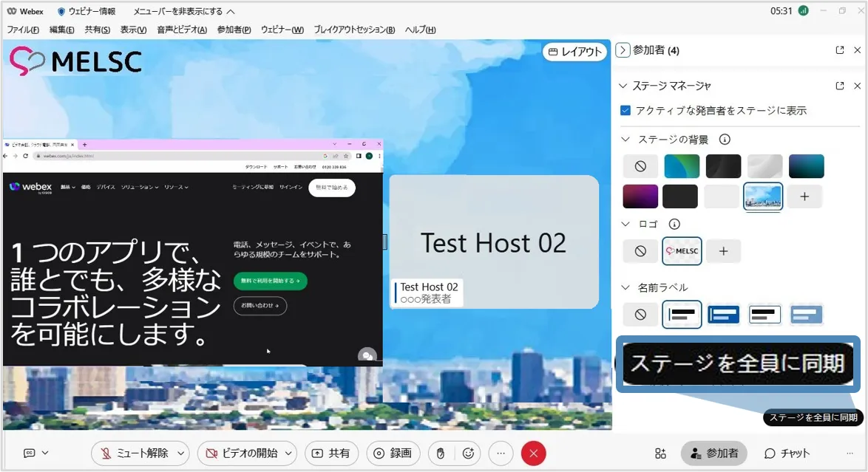Toggle the 参加者 panel button
The width and height of the screenshot is (868, 472).
(713, 453)
